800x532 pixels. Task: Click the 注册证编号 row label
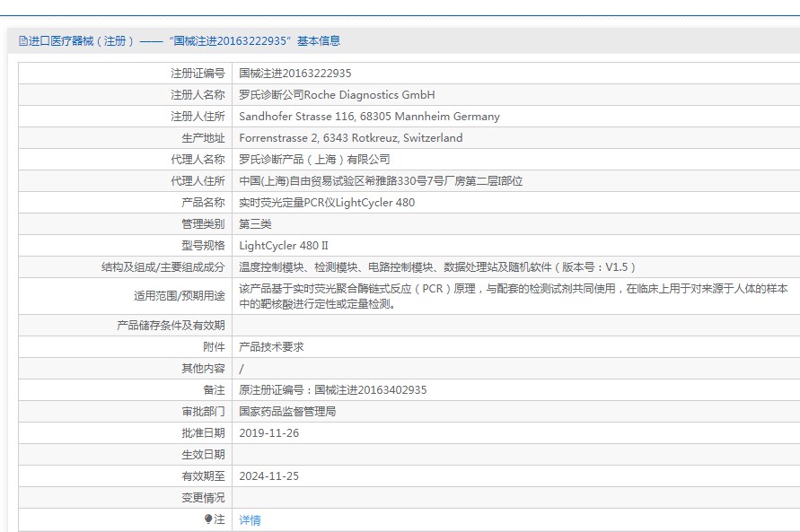pos(198,74)
